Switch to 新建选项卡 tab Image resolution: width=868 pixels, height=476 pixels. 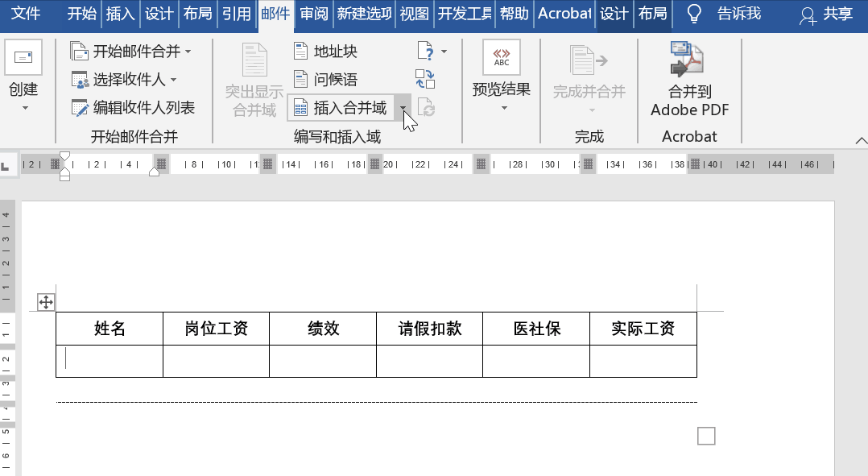(x=364, y=13)
